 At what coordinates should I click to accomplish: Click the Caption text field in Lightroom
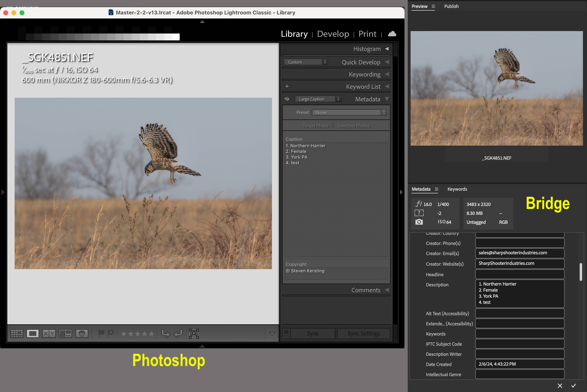click(x=336, y=199)
